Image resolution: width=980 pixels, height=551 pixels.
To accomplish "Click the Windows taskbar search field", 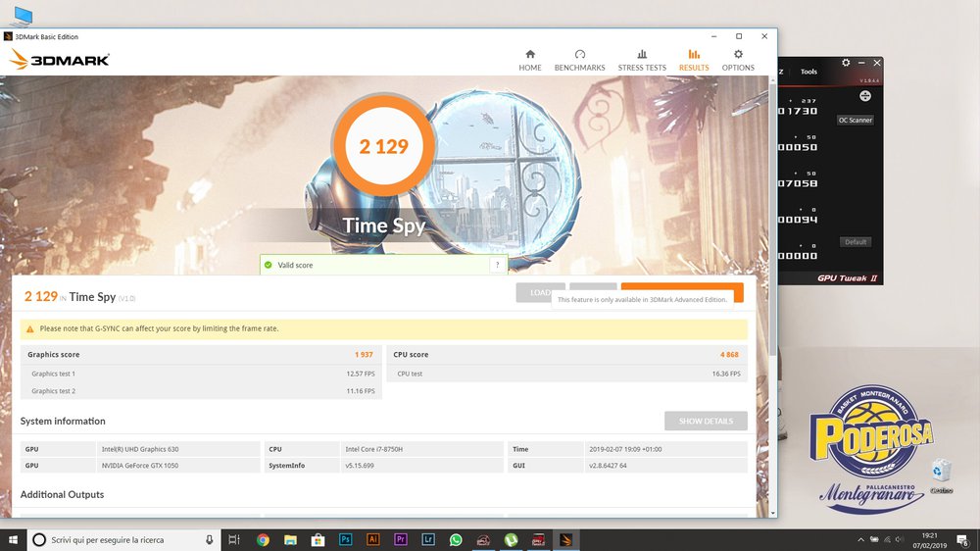I will 118,539.
